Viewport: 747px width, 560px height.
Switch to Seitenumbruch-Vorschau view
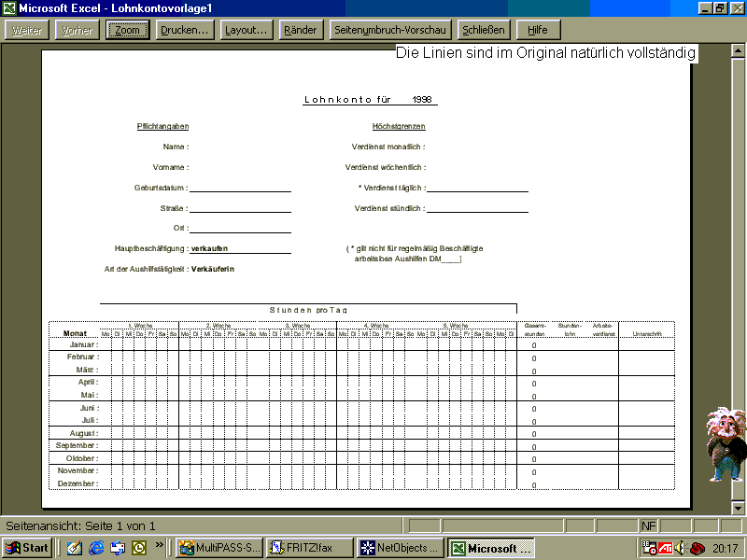point(389,30)
